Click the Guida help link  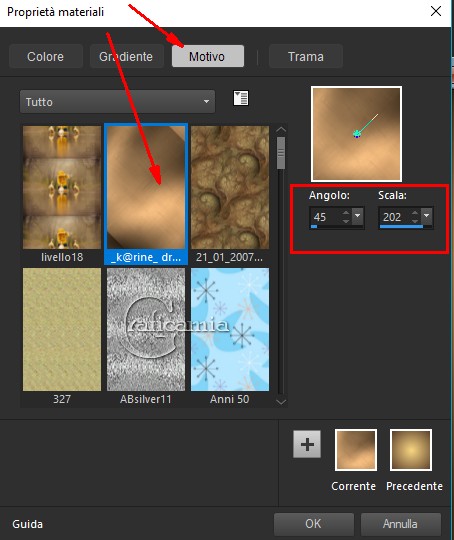(28, 524)
